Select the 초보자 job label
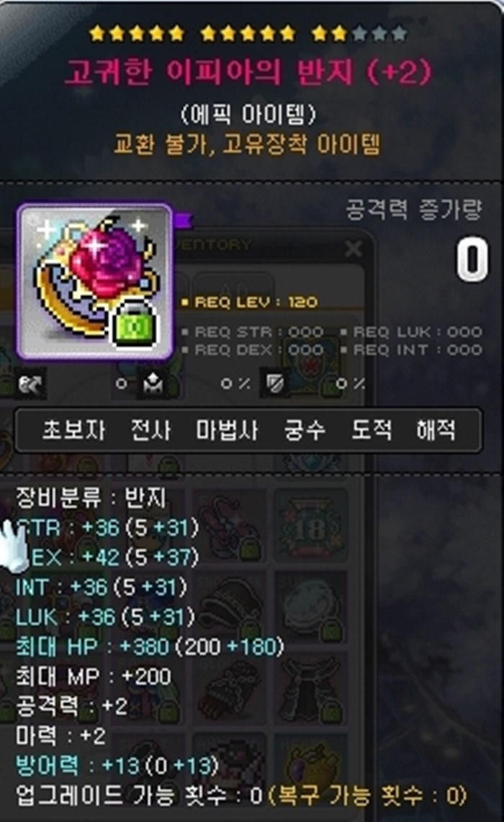The image size is (504, 822). [x=73, y=430]
